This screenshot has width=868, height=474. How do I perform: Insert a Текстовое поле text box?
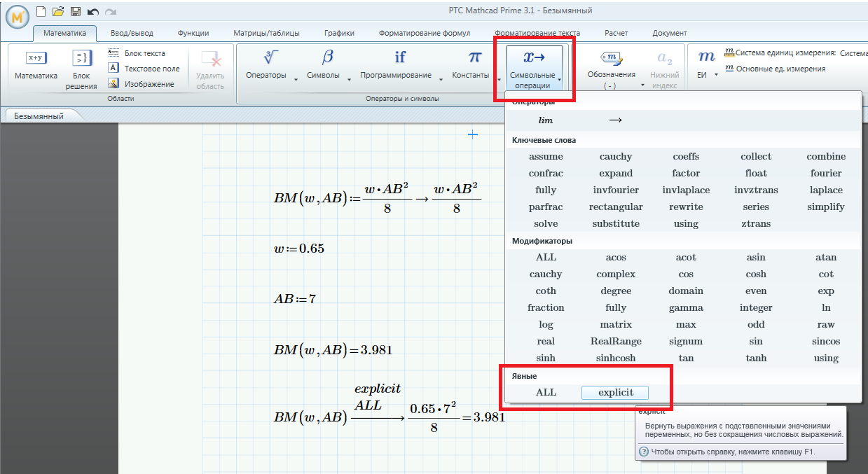coord(144,69)
